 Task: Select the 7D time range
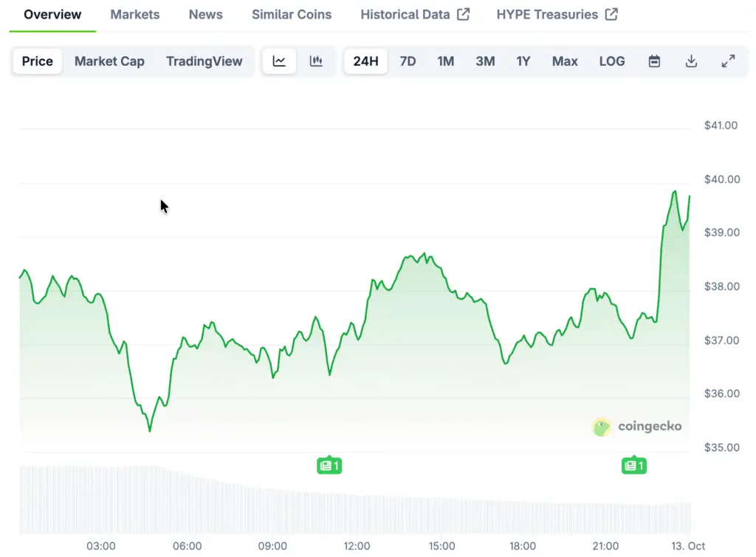point(408,61)
